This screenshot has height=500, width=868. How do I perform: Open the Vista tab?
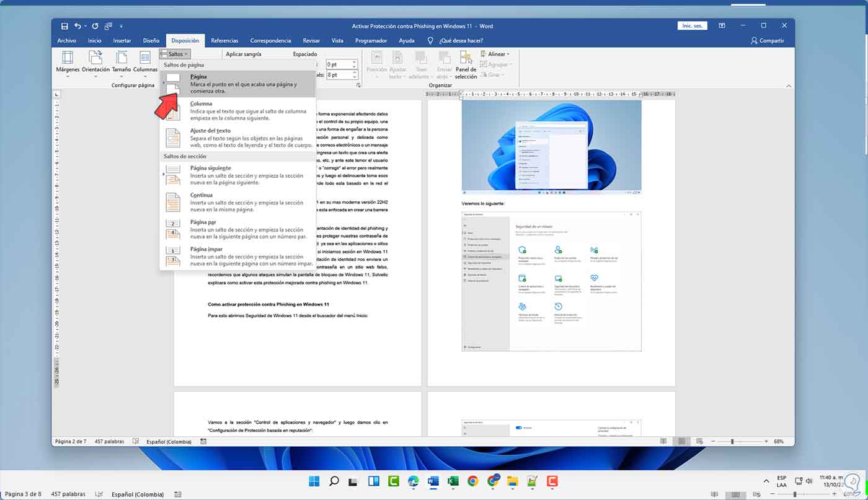337,41
